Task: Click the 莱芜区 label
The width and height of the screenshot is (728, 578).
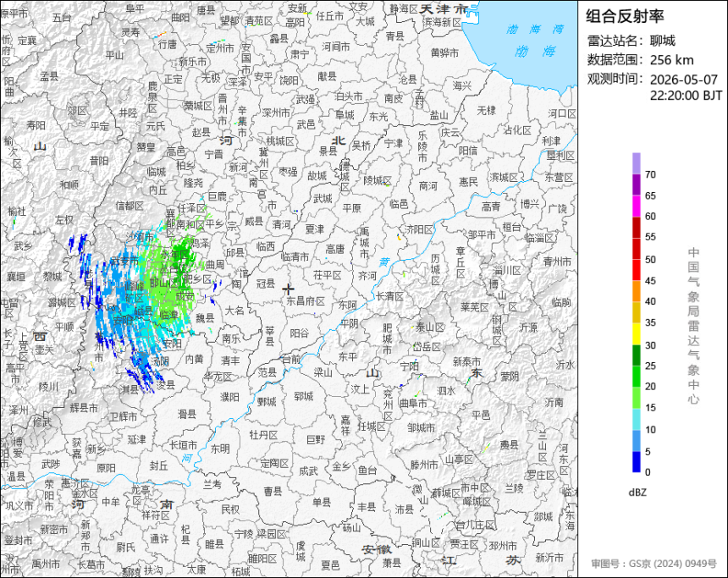Action: (x=475, y=307)
